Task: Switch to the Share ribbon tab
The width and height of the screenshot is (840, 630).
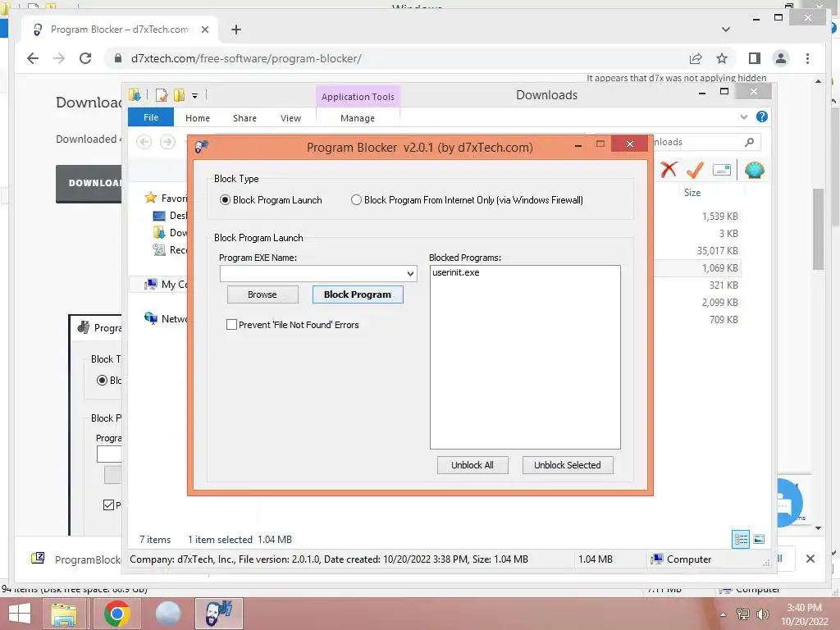Action: pos(244,118)
